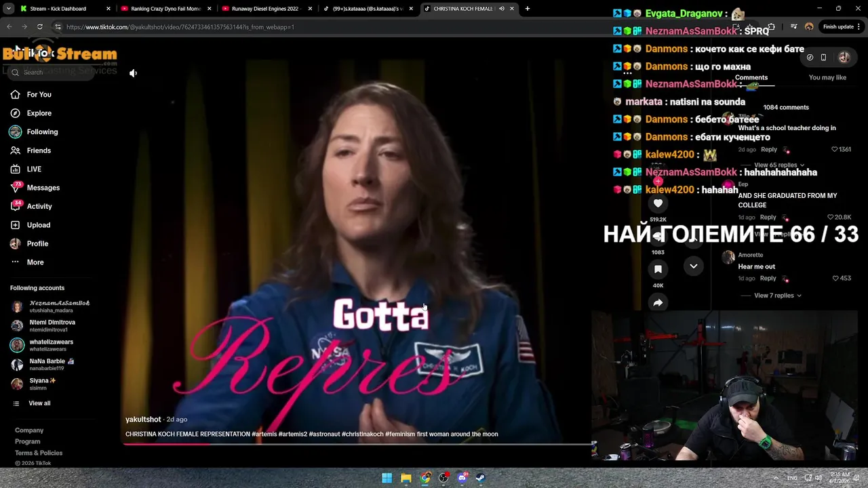Open File Explorer from taskbar
868x488 pixels.
point(406,478)
